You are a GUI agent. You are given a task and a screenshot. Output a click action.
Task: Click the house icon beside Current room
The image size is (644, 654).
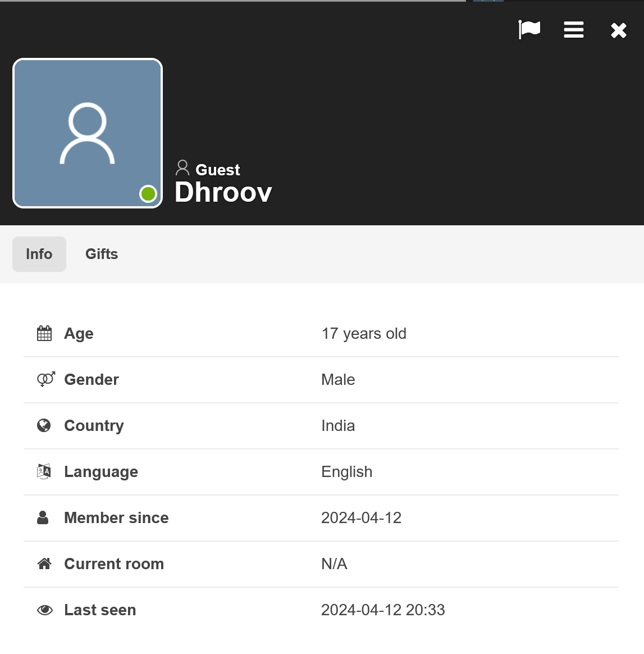44,564
